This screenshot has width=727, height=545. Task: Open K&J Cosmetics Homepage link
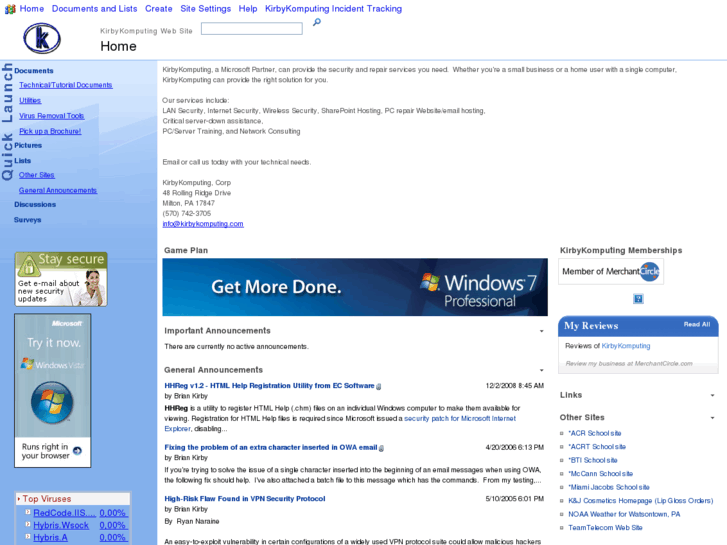point(641,500)
